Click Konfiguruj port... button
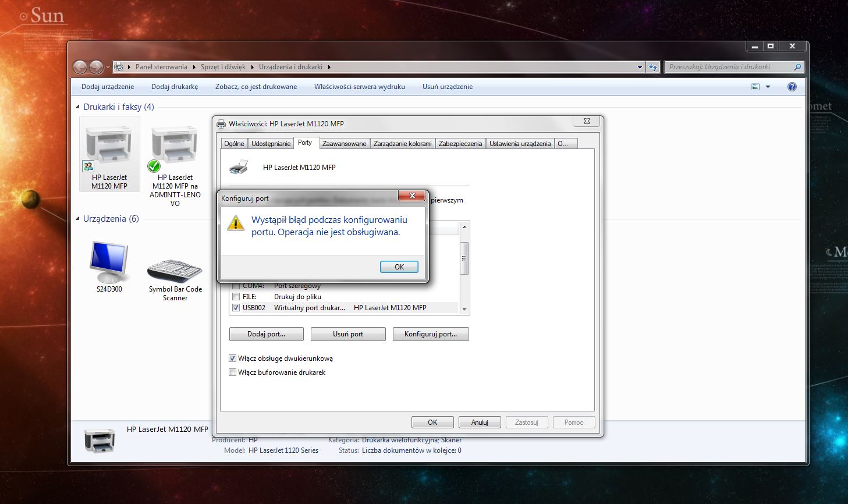Screen dimensions: 848x504 (431, 334)
